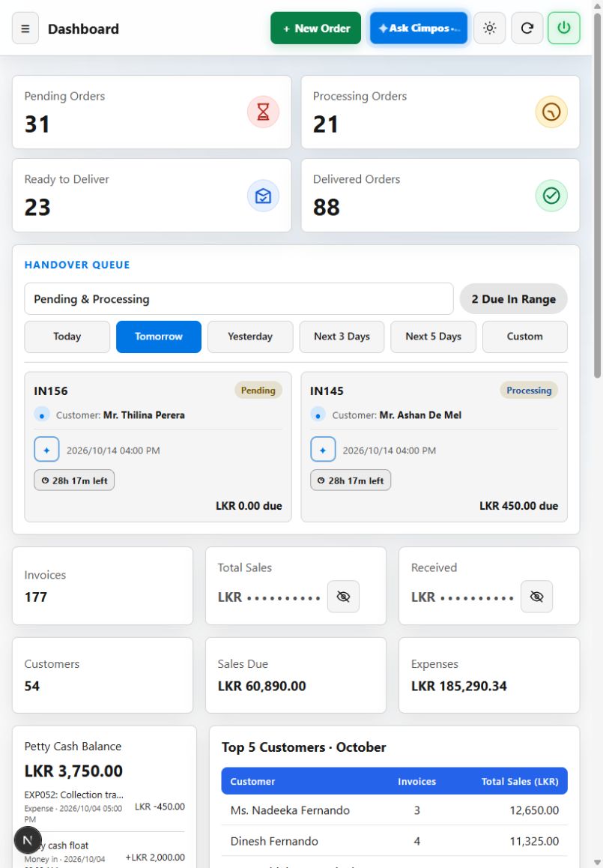Click order number IN145
Viewport: 603px width, 868px height.
coord(327,391)
